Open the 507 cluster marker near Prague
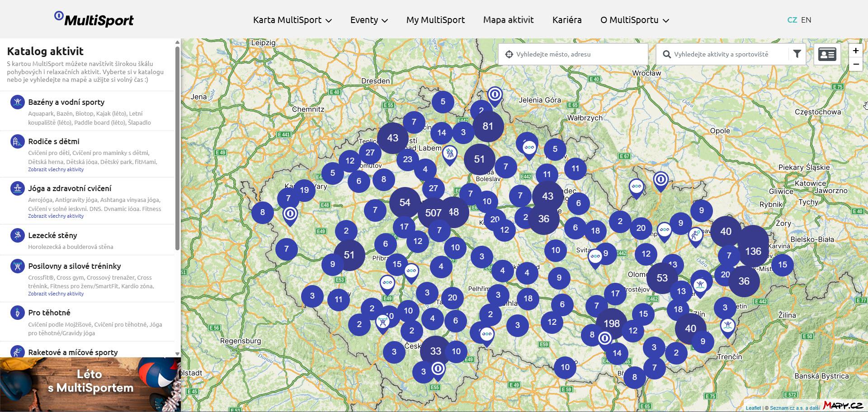868x412 pixels. pyautogui.click(x=433, y=213)
